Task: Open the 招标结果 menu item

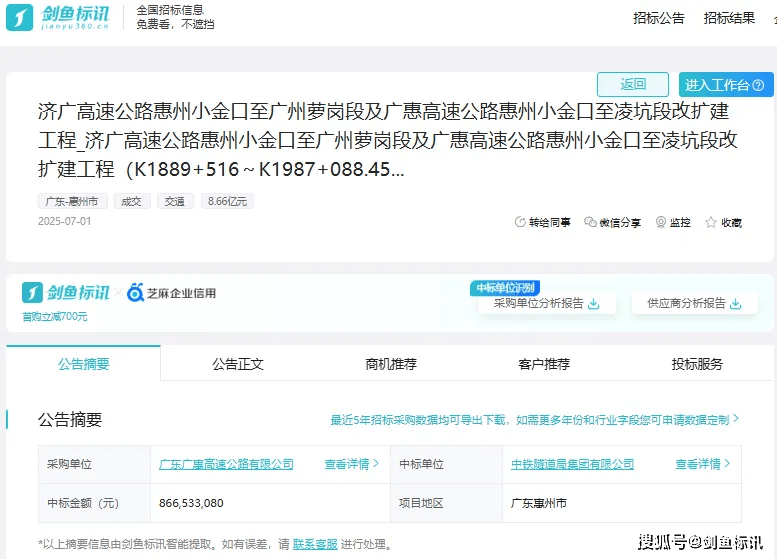Action: (x=729, y=18)
